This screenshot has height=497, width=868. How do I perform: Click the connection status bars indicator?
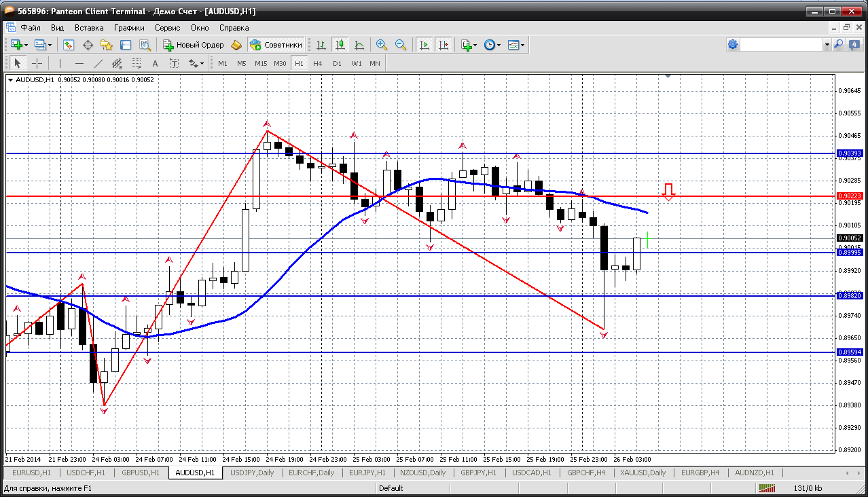pos(767,487)
